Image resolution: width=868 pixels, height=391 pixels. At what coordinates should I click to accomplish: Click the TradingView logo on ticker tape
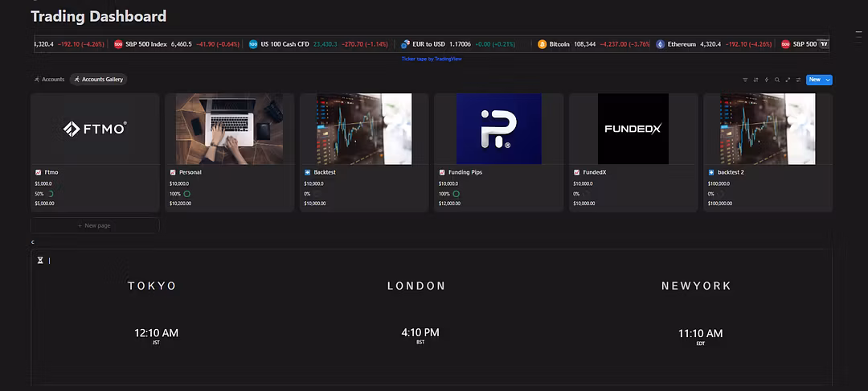coord(823,44)
